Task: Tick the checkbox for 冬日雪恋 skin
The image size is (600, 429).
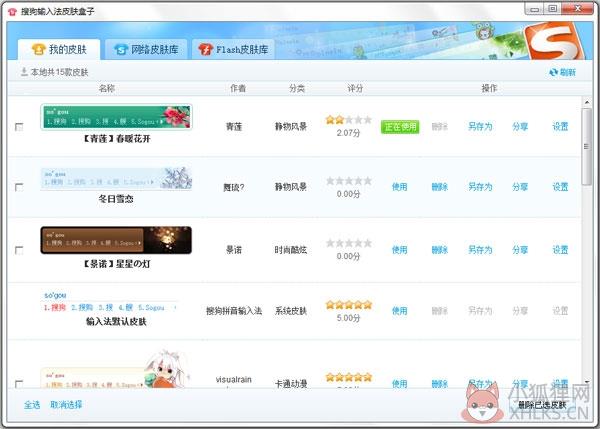Action: tap(19, 187)
